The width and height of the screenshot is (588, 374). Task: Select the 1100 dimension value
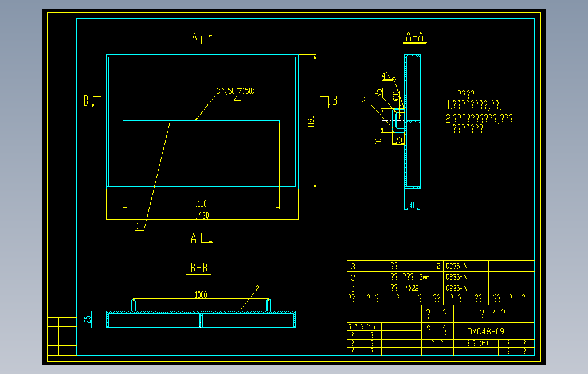pos(201,204)
